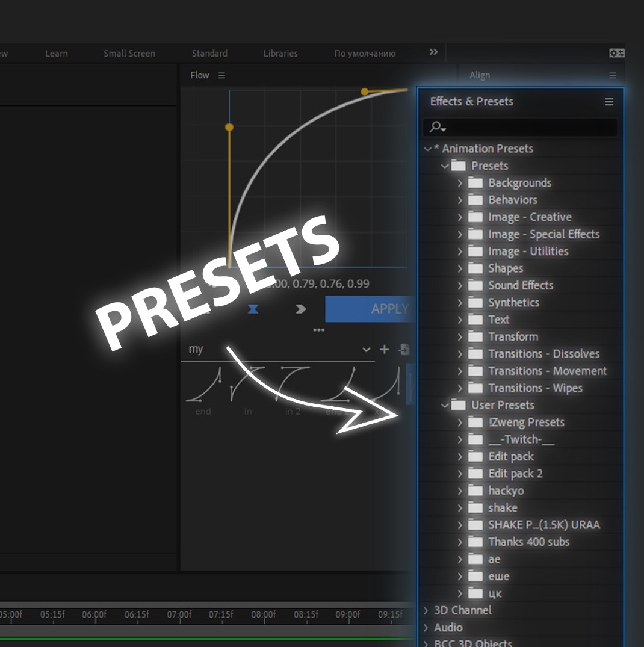Click the add preset plus icon
The height and width of the screenshot is (647, 644).
click(385, 350)
